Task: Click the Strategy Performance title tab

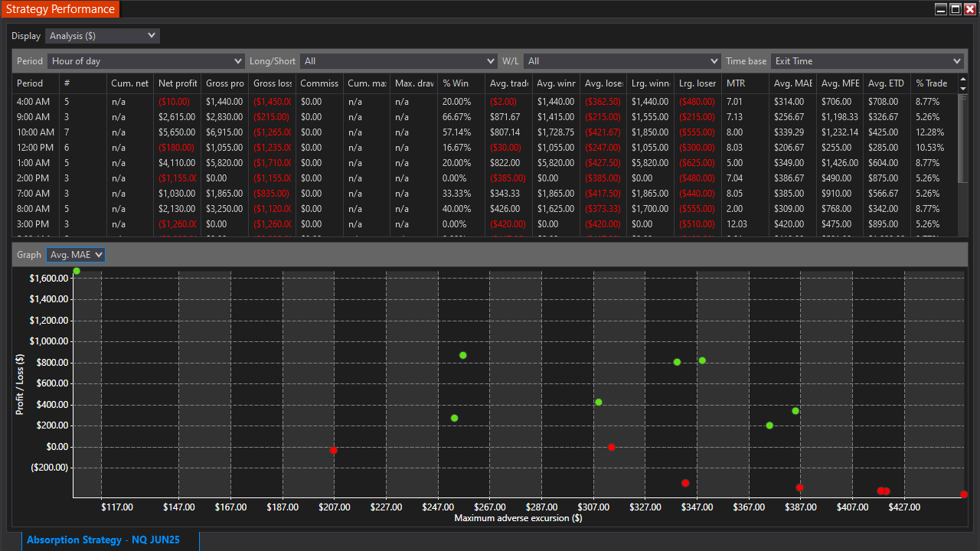Action: (x=60, y=10)
